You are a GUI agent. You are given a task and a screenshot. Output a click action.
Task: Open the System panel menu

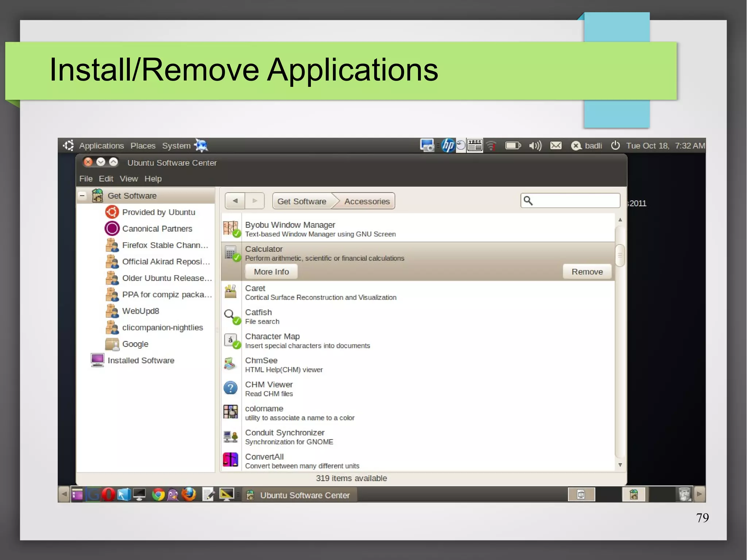176,146
